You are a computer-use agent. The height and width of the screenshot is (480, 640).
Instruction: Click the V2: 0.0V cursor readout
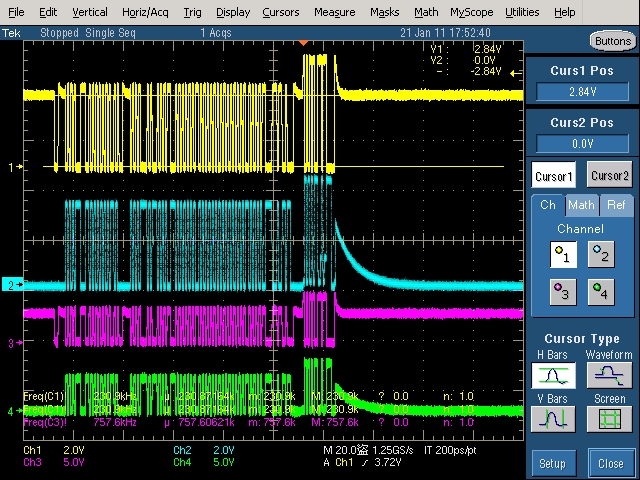[x=463, y=60]
